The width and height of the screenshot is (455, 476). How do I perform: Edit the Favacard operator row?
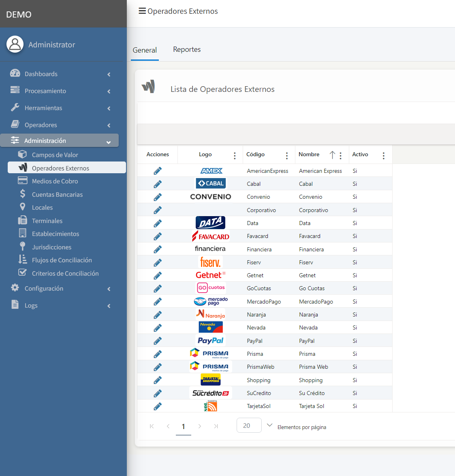(x=158, y=236)
